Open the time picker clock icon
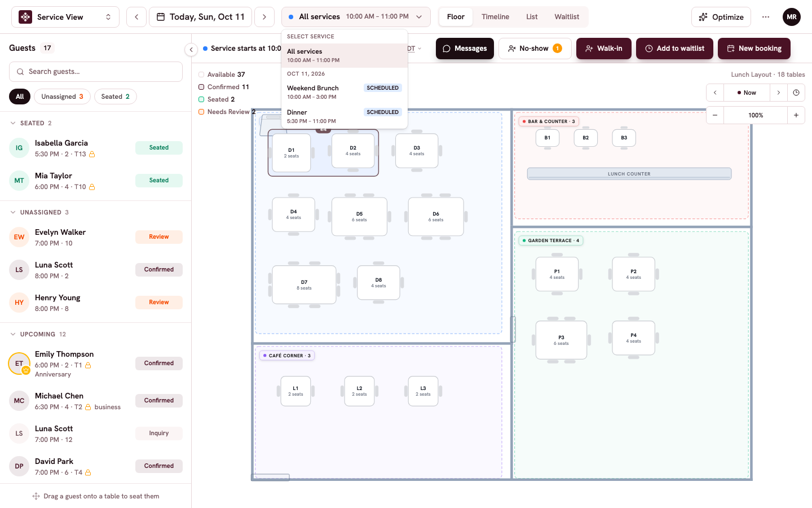The width and height of the screenshot is (812, 508). [796, 93]
